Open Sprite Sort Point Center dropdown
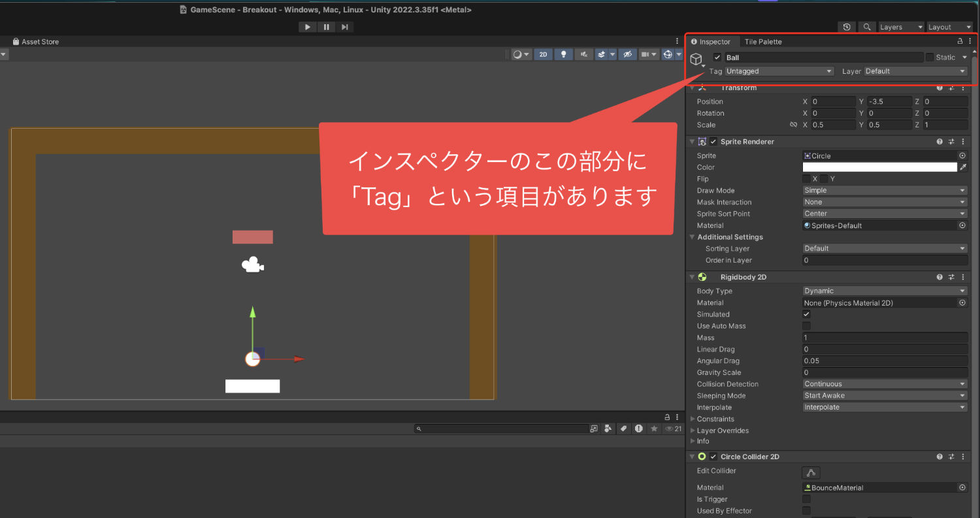 [885, 214]
